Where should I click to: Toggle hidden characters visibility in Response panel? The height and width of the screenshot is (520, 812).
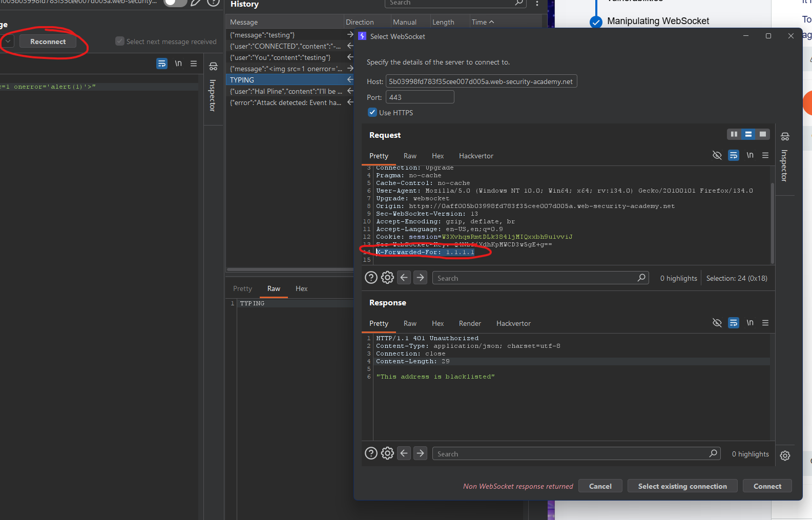717,323
